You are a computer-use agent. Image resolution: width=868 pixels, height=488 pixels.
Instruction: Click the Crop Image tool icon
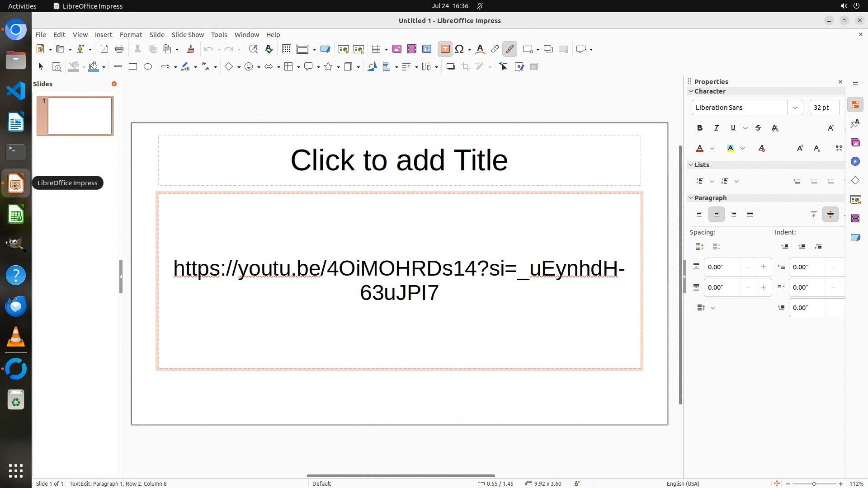point(466,67)
